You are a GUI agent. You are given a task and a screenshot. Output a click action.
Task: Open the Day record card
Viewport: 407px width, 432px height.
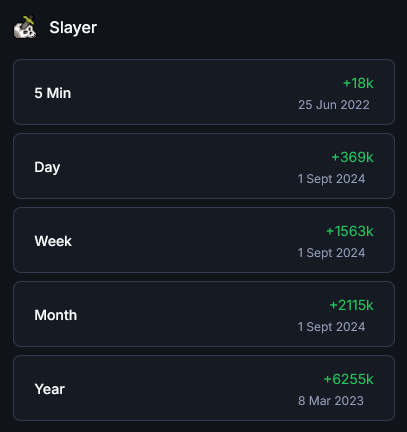tap(204, 166)
